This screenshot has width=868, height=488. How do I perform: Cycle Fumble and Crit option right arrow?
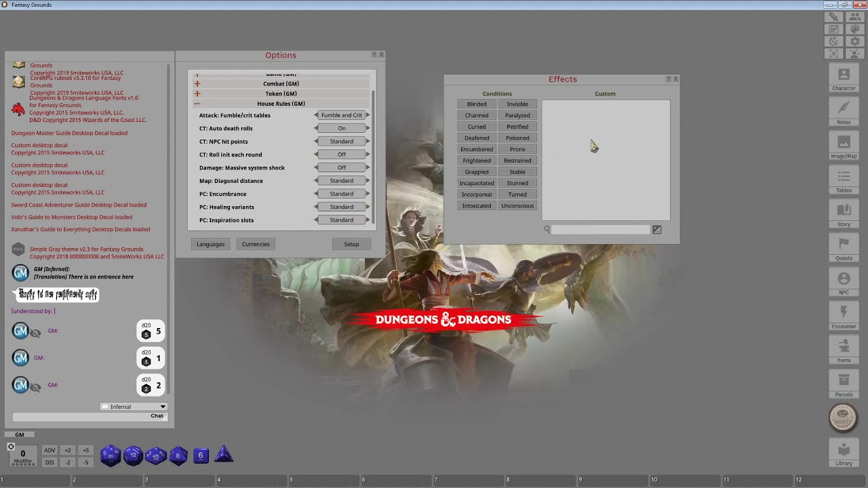pyautogui.click(x=368, y=115)
